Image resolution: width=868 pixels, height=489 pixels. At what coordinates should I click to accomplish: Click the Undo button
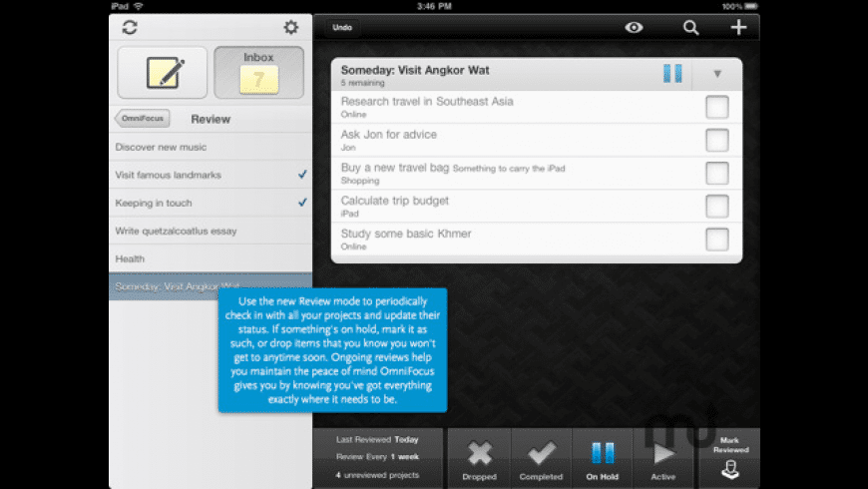(342, 27)
